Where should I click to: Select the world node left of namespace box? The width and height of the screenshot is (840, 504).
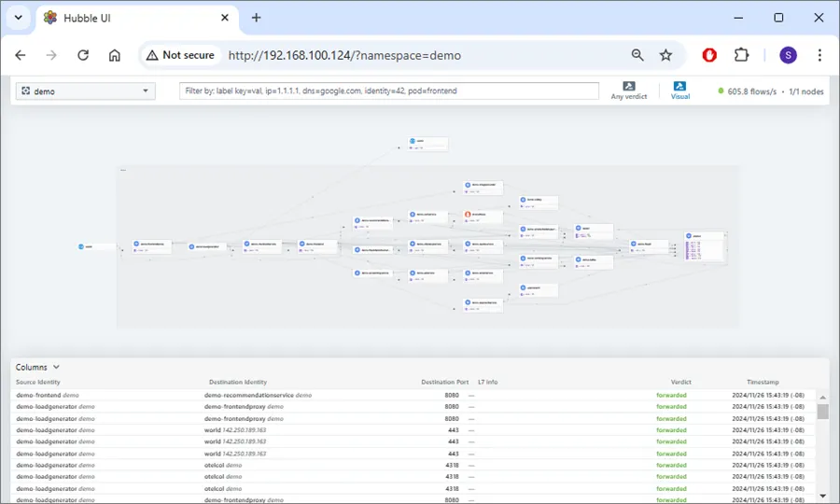(x=96, y=247)
